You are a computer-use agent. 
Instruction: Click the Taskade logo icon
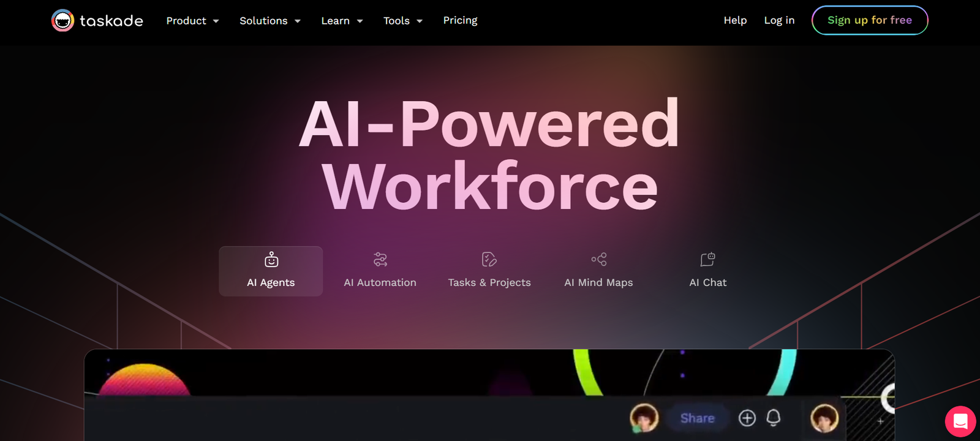pos(62,21)
